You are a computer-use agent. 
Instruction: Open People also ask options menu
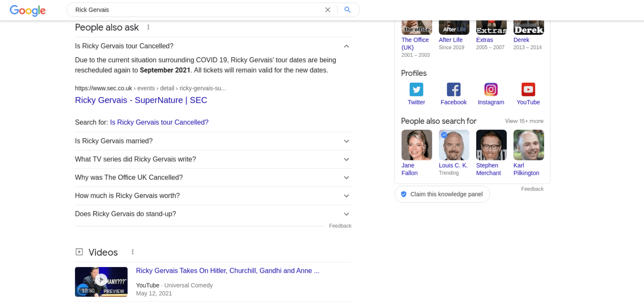click(x=148, y=27)
